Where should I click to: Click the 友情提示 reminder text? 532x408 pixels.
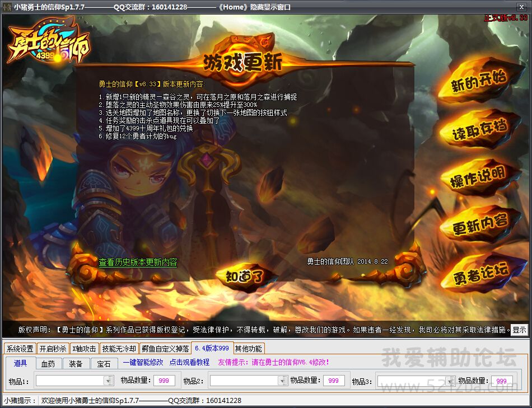273,362
